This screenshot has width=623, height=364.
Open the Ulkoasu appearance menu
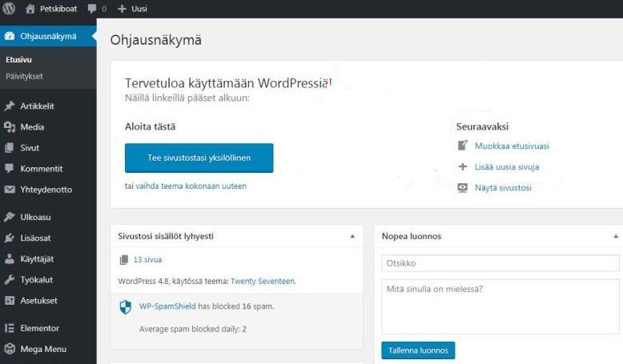coord(36,217)
